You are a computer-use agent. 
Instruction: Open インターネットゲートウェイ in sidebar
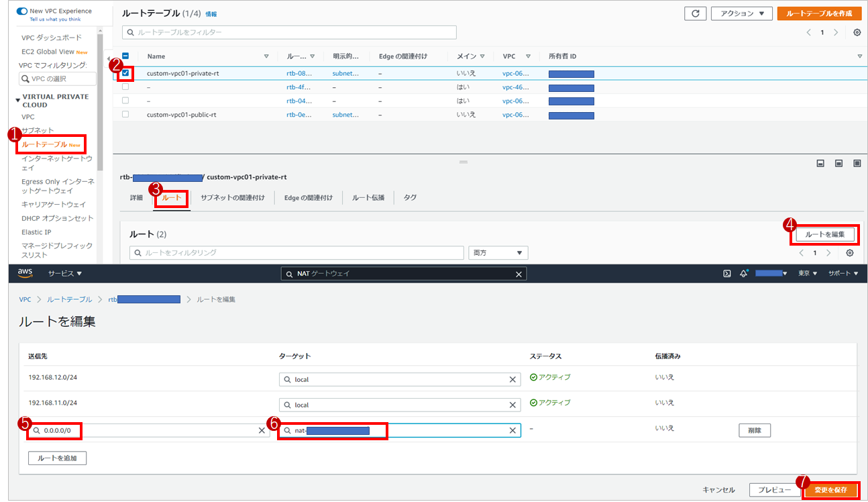point(57,163)
